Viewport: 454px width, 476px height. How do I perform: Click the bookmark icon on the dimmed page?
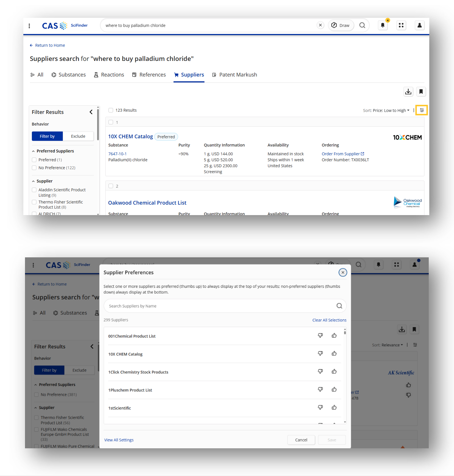(414, 329)
